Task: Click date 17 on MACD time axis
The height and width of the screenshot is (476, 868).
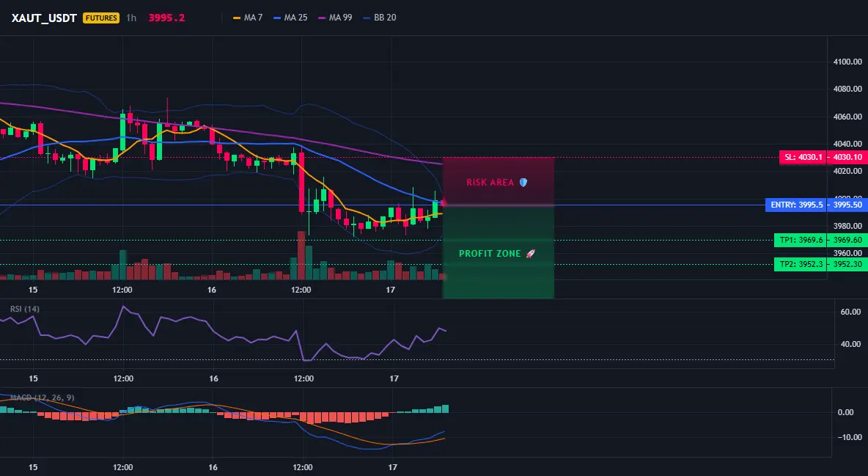Action: 392,467
